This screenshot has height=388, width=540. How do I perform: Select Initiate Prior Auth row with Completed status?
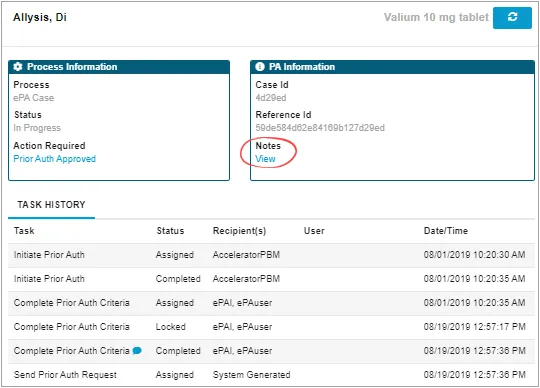coord(271,279)
